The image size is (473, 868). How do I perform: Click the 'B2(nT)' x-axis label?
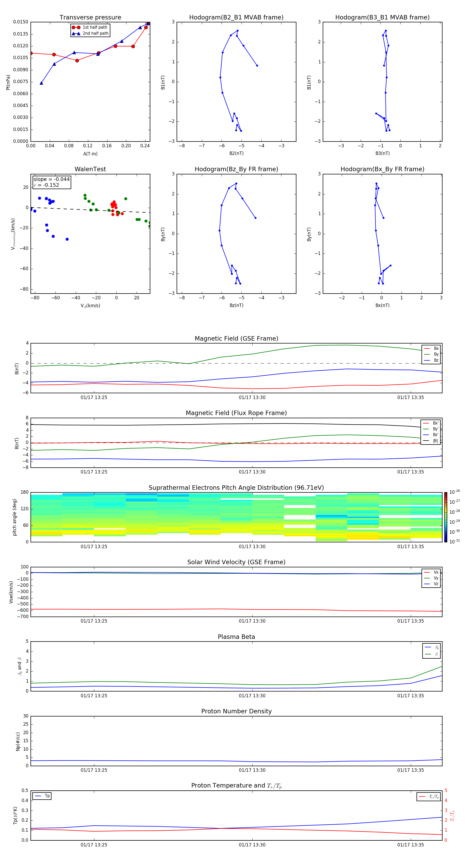point(236,153)
